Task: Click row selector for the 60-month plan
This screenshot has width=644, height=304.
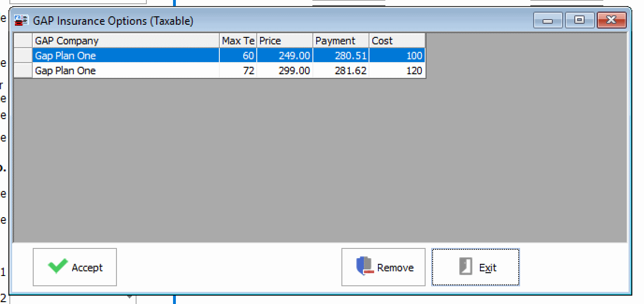Action: coord(23,56)
